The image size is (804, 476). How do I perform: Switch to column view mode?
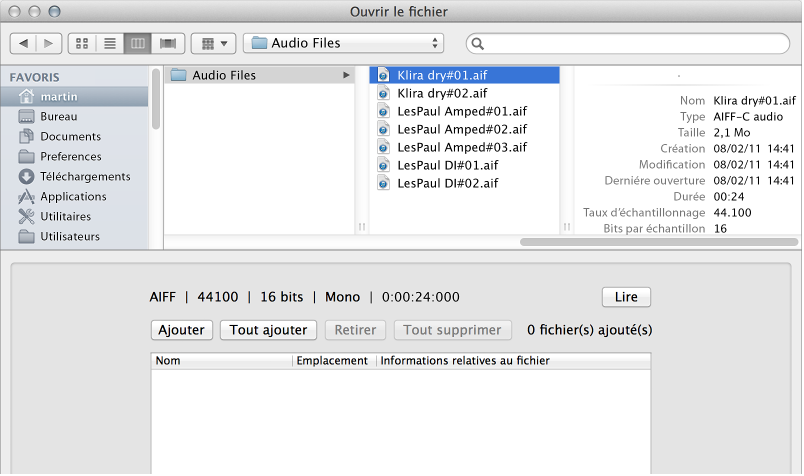click(137, 44)
